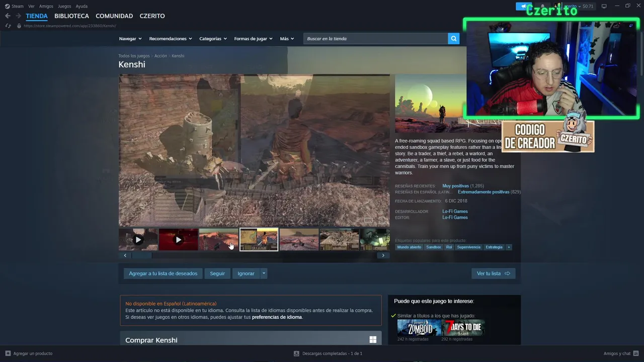
Task: Switch to the COMUNIDAD tab
Action: point(114,16)
